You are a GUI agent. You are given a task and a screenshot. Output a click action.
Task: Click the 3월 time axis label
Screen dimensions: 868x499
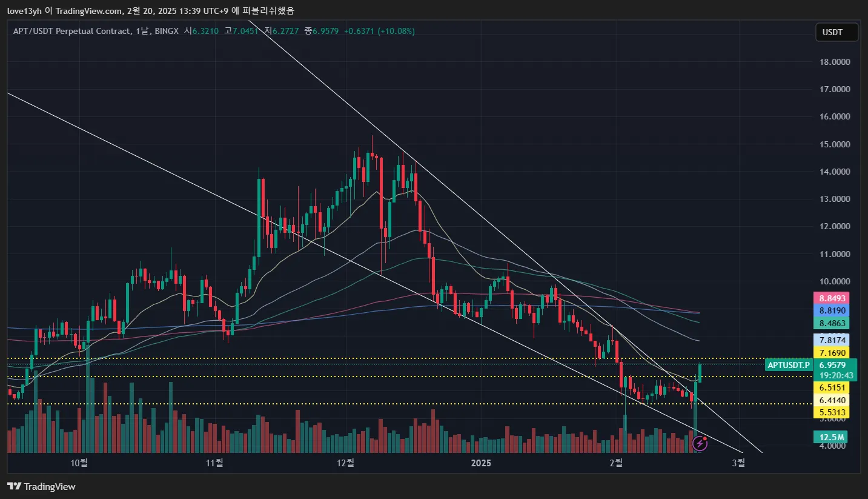(x=738, y=463)
